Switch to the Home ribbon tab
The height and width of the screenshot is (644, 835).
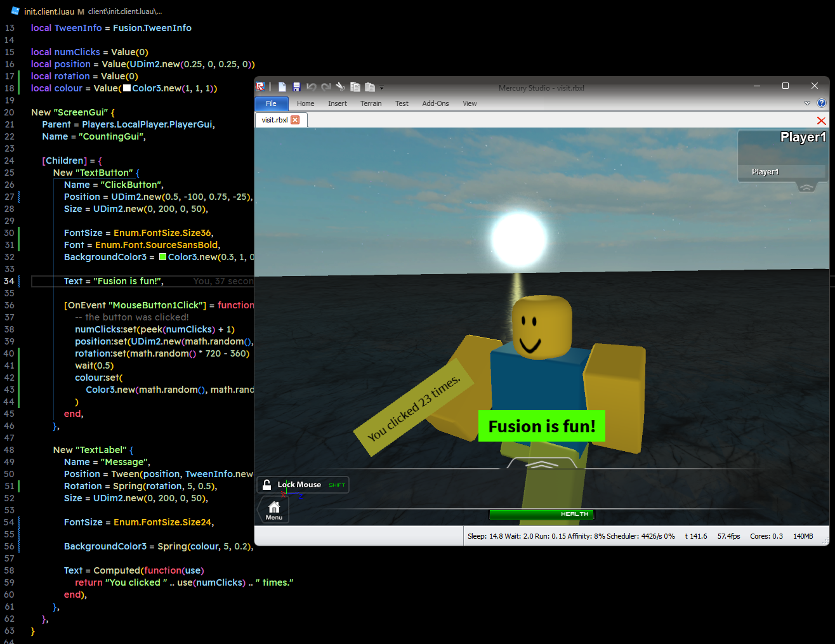305,103
